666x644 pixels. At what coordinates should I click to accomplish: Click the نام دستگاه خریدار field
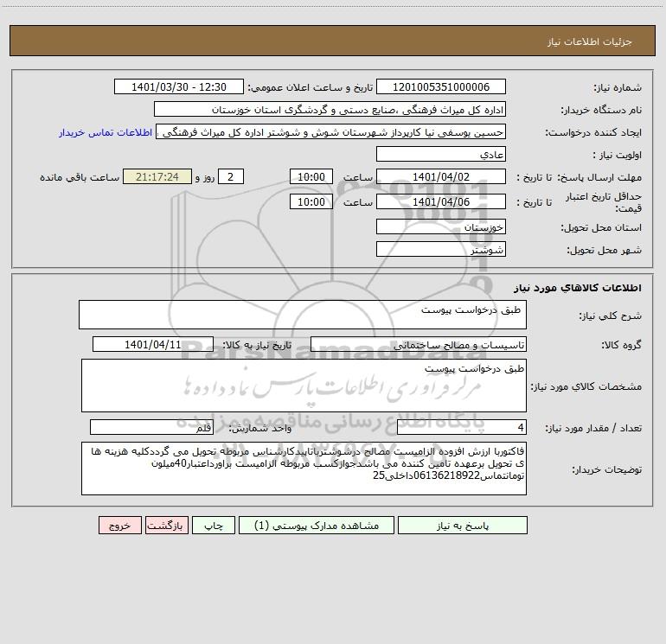[x=330, y=110]
